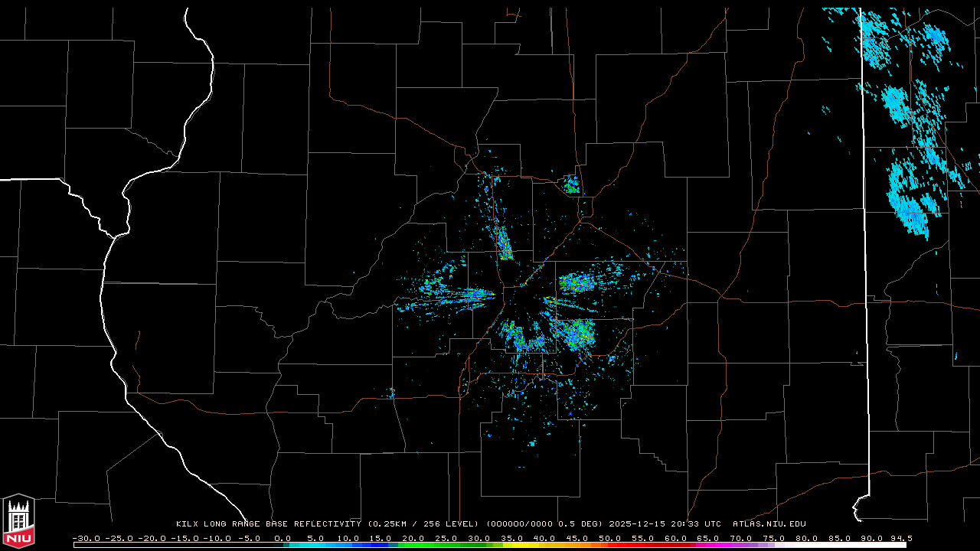Screen dimensions: 980x551
Task: Click the 20.0 label on the reflectivity scale
Action: [413, 538]
